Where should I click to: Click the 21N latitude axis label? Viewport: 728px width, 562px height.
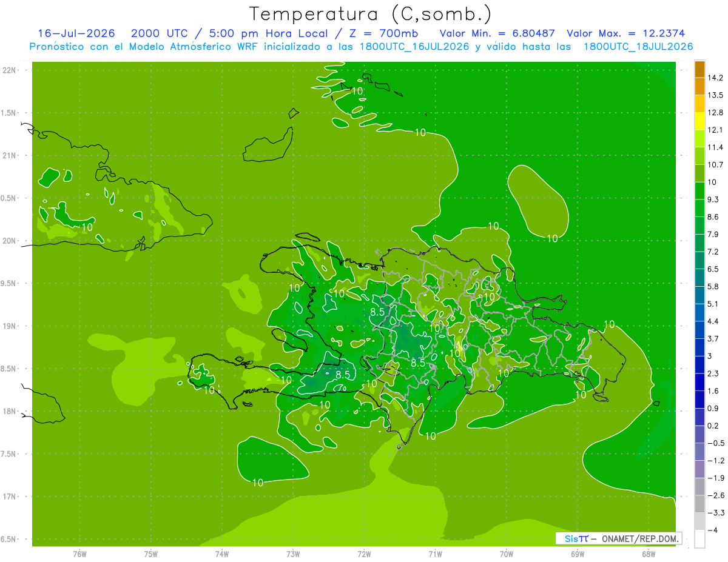[10, 155]
